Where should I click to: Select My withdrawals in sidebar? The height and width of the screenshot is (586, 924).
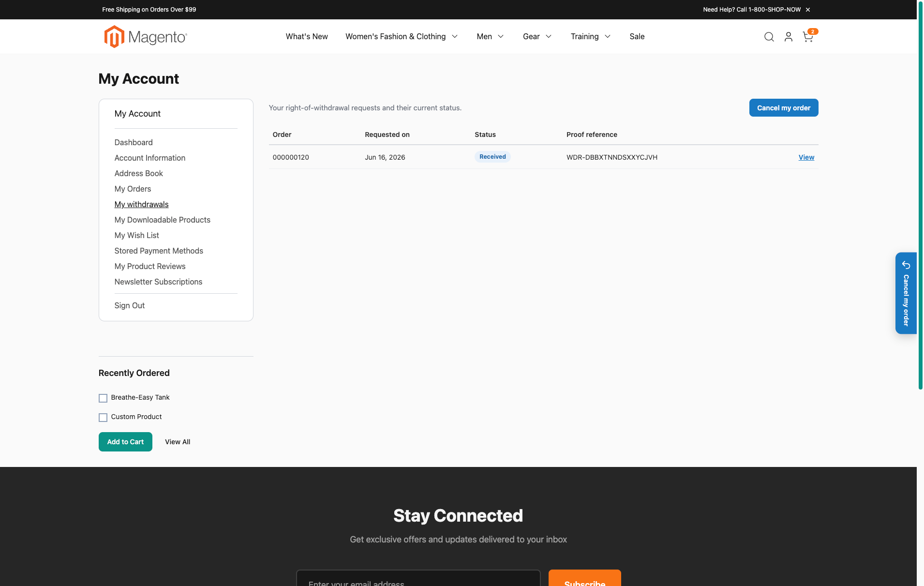pyautogui.click(x=141, y=204)
